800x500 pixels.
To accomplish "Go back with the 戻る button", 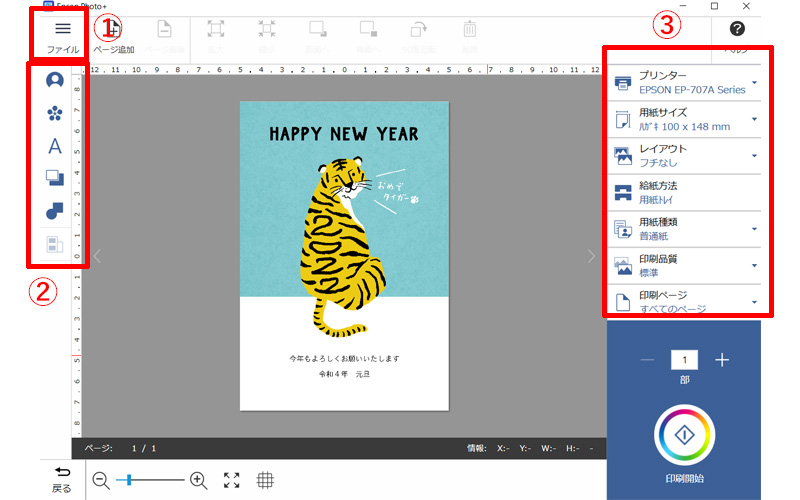I will click(x=62, y=480).
